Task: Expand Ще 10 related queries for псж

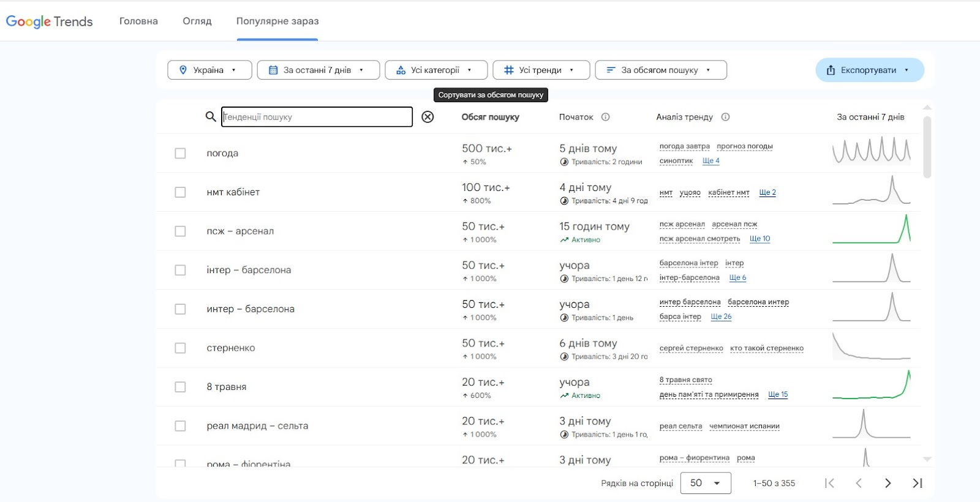Action: pos(760,239)
